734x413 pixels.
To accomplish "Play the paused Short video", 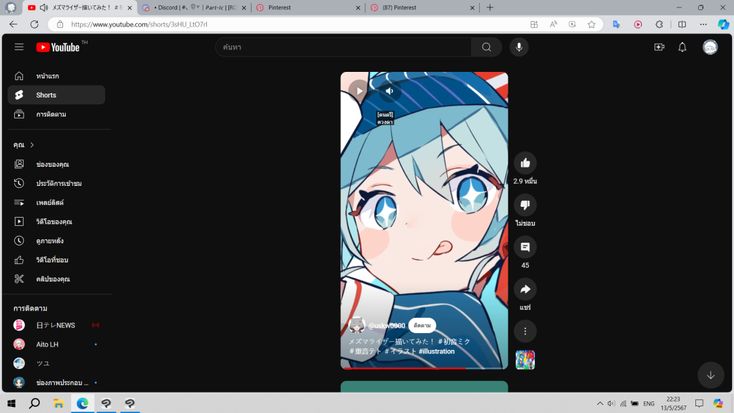I will (x=359, y=90).
